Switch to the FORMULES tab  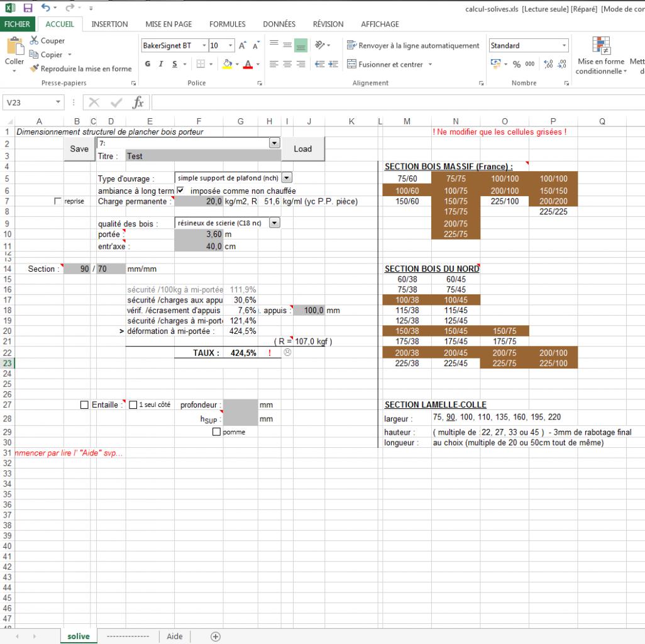click(228, 24)
